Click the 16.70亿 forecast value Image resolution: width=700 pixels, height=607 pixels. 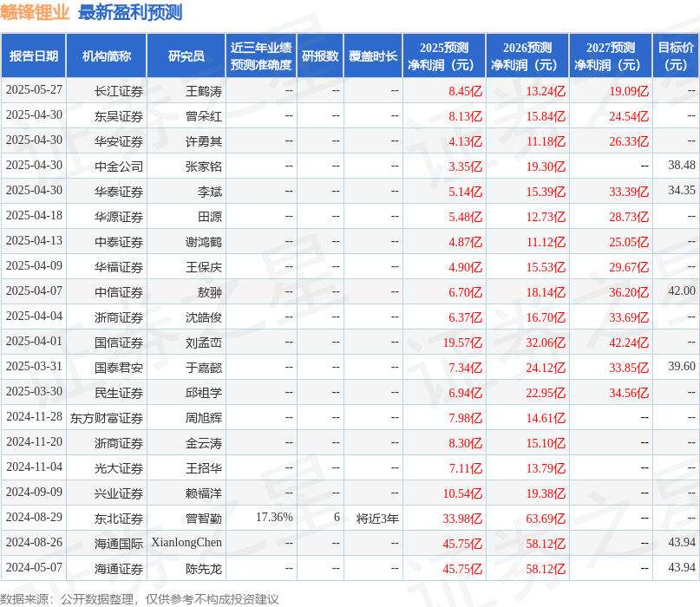click(x=546, y=317)
